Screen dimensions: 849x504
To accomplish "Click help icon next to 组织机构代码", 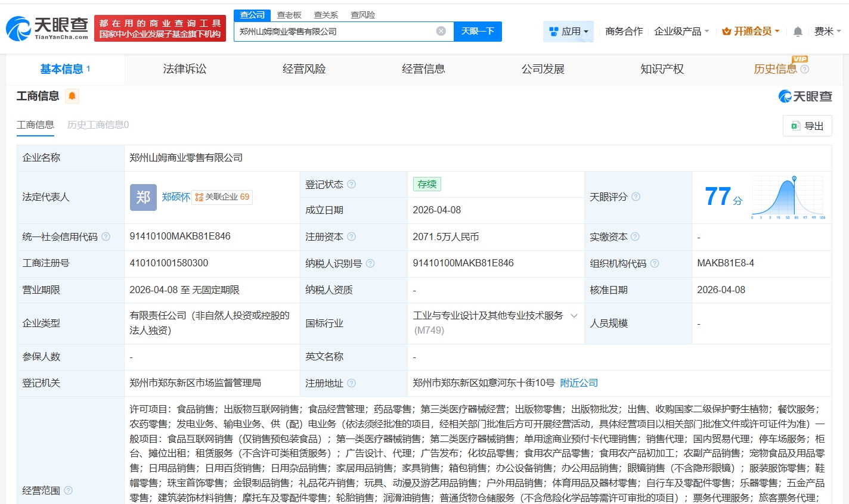I will point(655,263).
